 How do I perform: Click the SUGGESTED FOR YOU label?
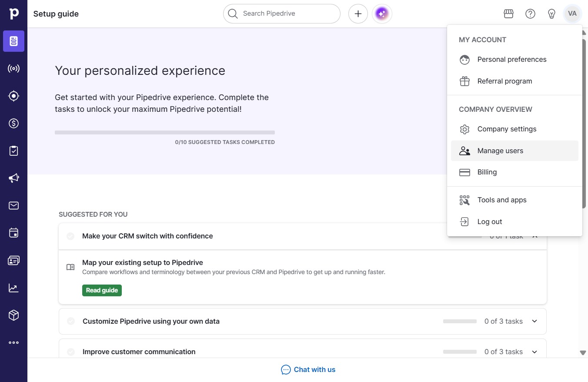pyautogui.click(x=93, y=214)
